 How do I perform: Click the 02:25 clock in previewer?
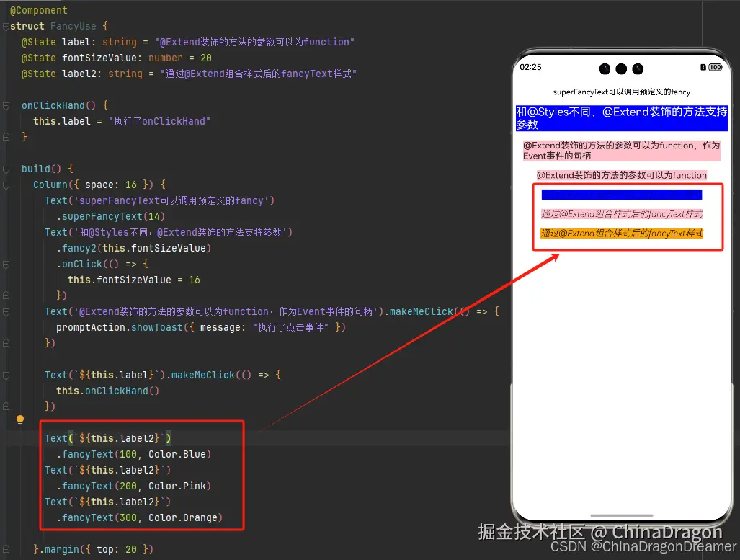(530, 67)
